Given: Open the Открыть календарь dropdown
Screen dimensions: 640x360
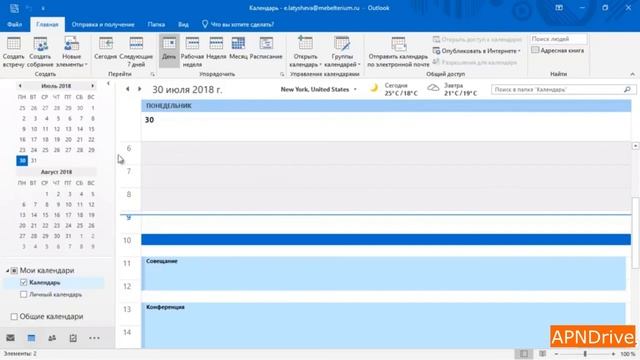Looking at the screenshot, I should (x=305, y=52).
